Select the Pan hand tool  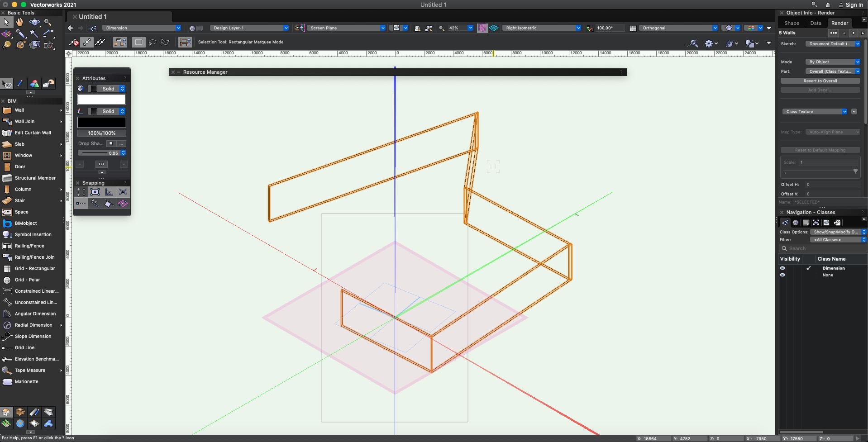[20, 22]
